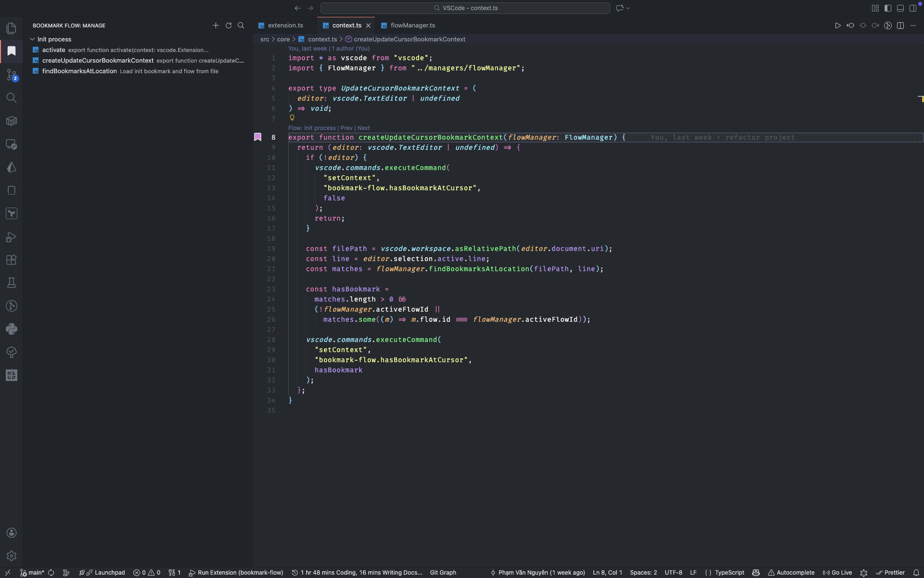
Task: Select the Python view in the activity bar
Action: 12,329
